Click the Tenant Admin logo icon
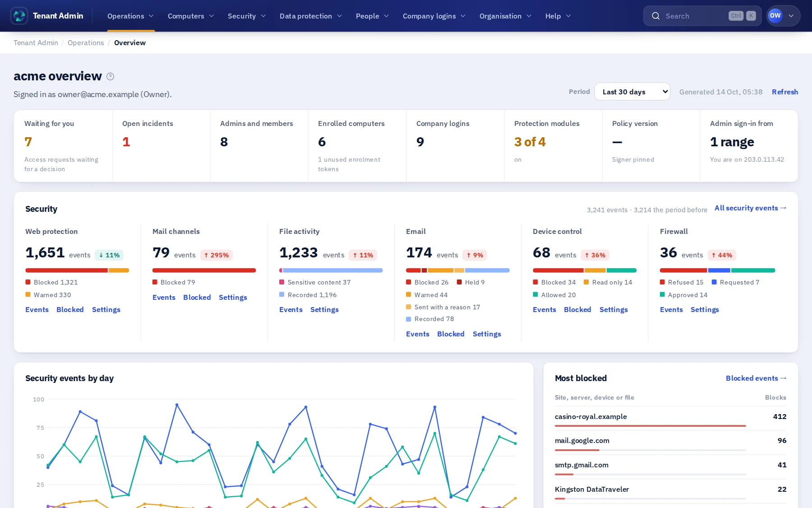Viewport: 812px width, 508px height. point(19,16)
